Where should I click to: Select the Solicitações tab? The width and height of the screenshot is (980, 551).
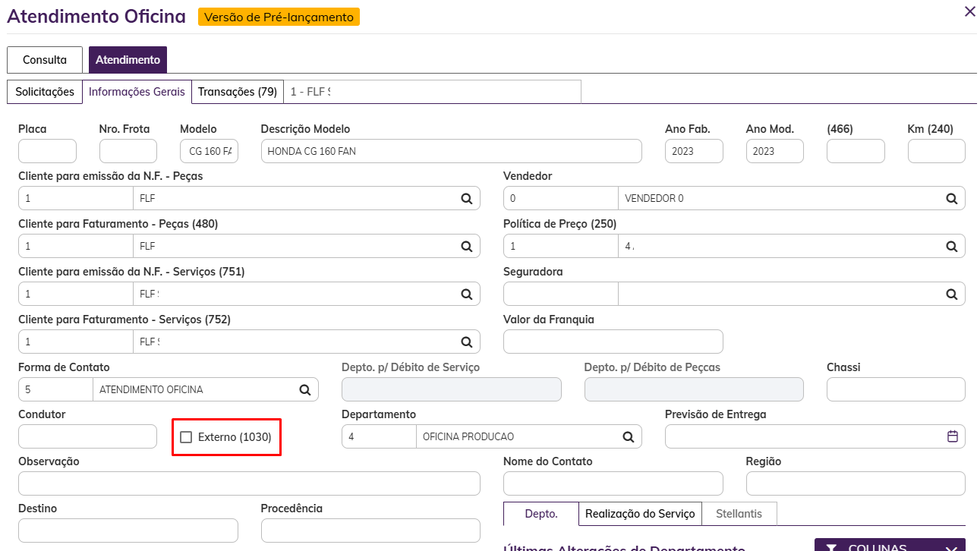click(45, 92)
